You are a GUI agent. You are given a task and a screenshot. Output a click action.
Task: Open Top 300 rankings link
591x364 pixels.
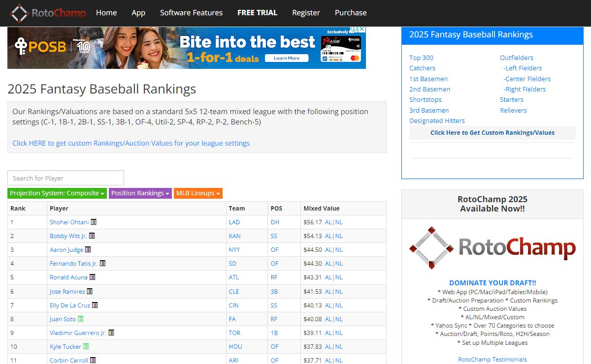click(x=422, y=58)
